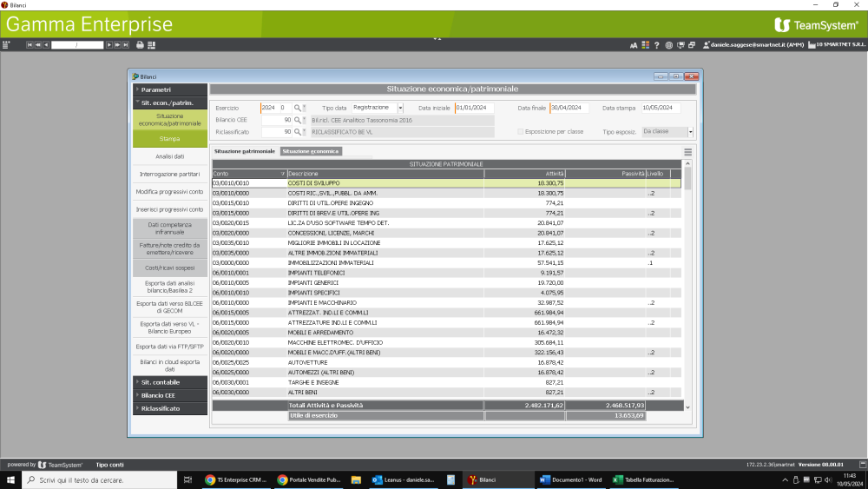Go to the first record using the toolbar arrow
Image resolution: width=868 pixels, height=489 pixels.
click(x=30, y=44)
